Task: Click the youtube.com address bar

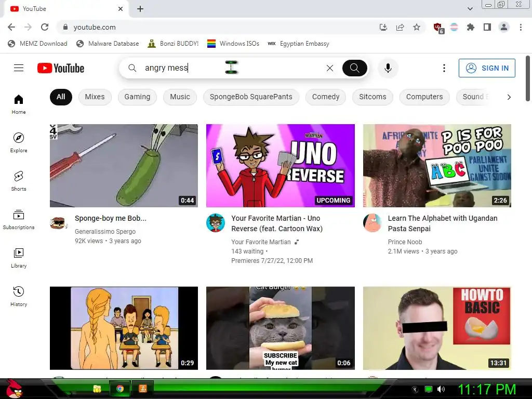Action: (x=217, y=27)
